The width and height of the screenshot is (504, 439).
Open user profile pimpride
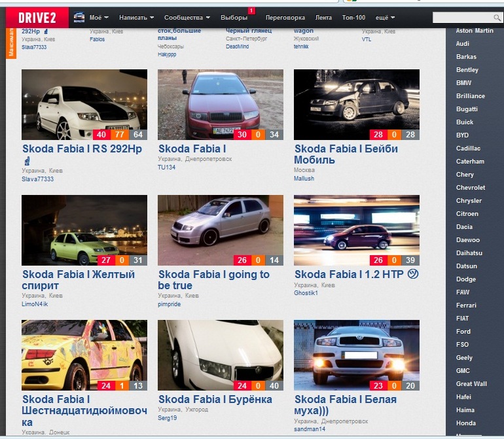pyautogui.click(x=169, y=304)
